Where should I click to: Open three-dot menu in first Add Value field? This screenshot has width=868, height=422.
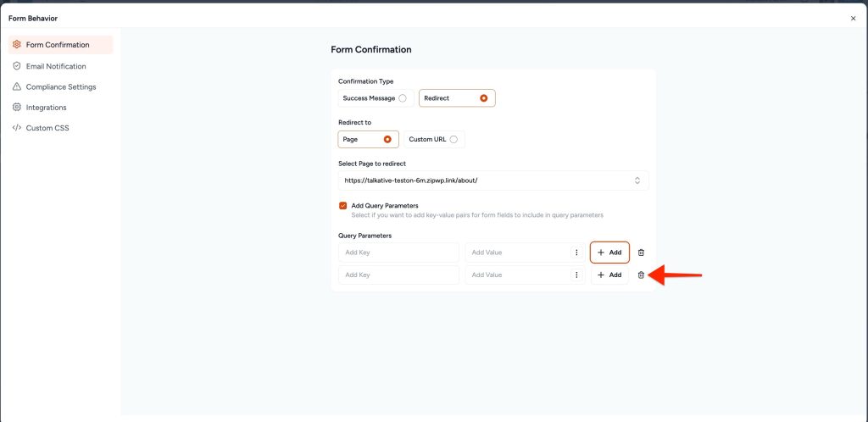[576, 253]
